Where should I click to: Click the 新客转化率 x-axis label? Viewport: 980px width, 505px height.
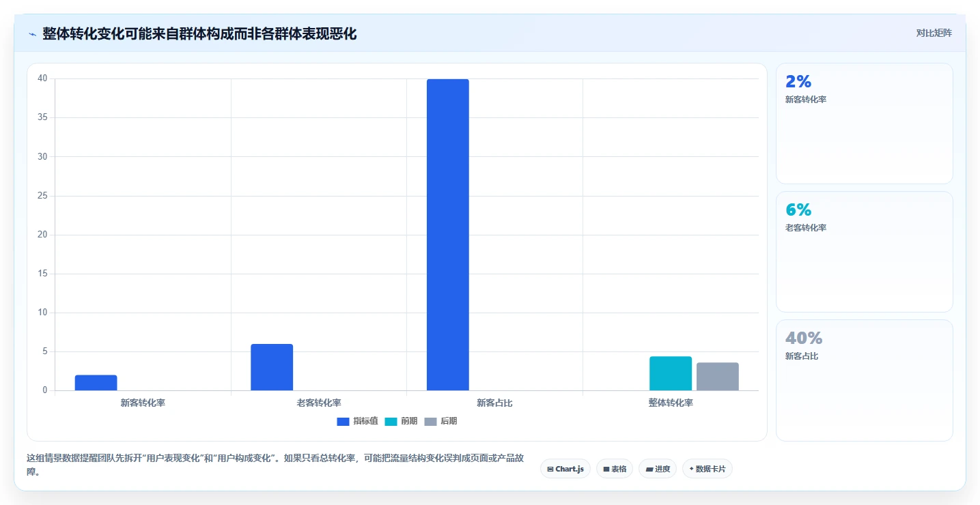143,403
